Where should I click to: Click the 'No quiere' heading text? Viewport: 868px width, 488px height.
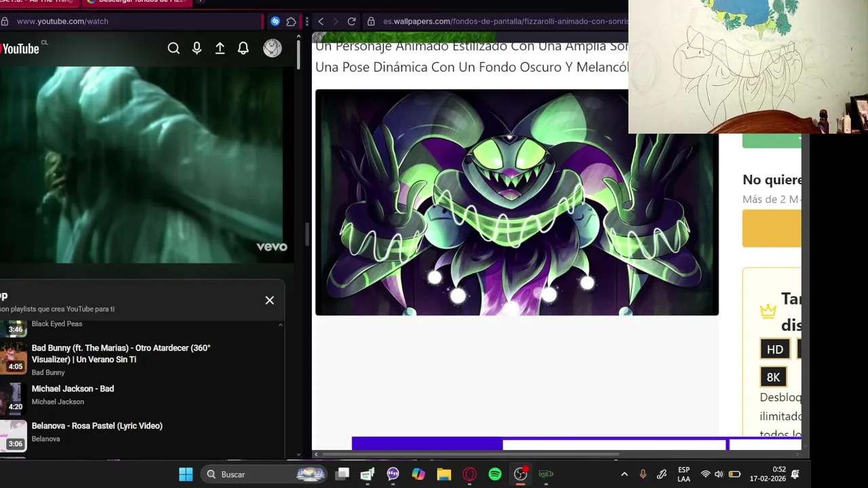[x=772, y=180]
